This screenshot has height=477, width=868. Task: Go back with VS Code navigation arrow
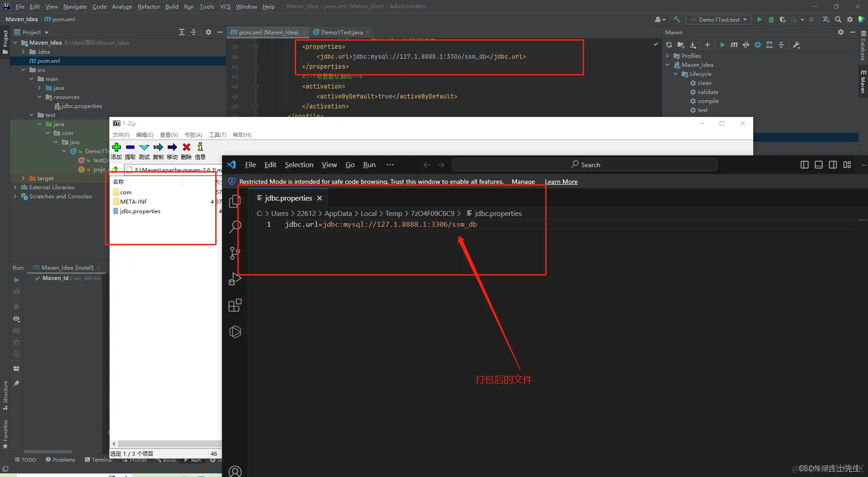pyautogui.click(x=427, y=165)
